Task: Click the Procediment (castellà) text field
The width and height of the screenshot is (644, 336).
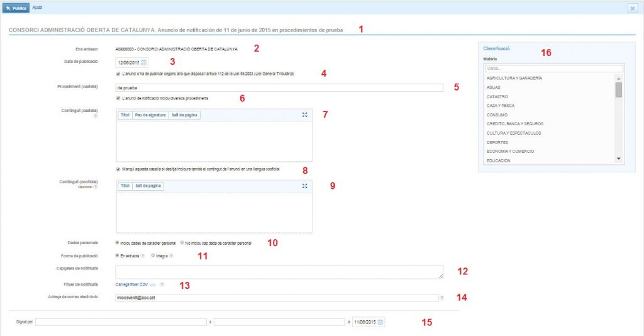Action: (x=279, y=87)
